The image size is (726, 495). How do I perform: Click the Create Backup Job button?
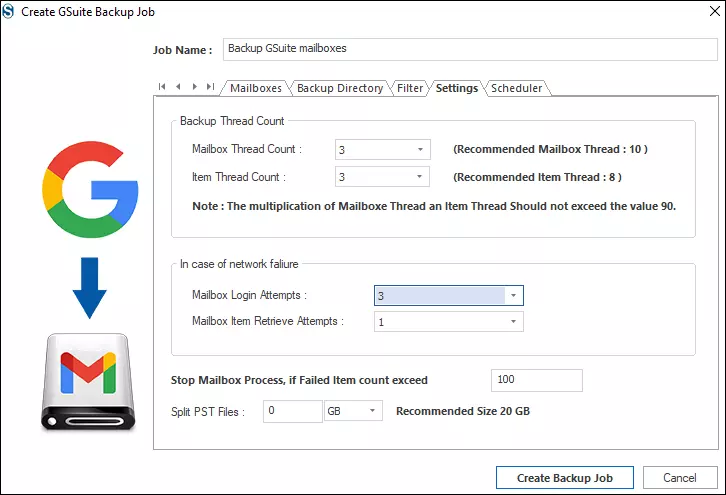(564, 477)
